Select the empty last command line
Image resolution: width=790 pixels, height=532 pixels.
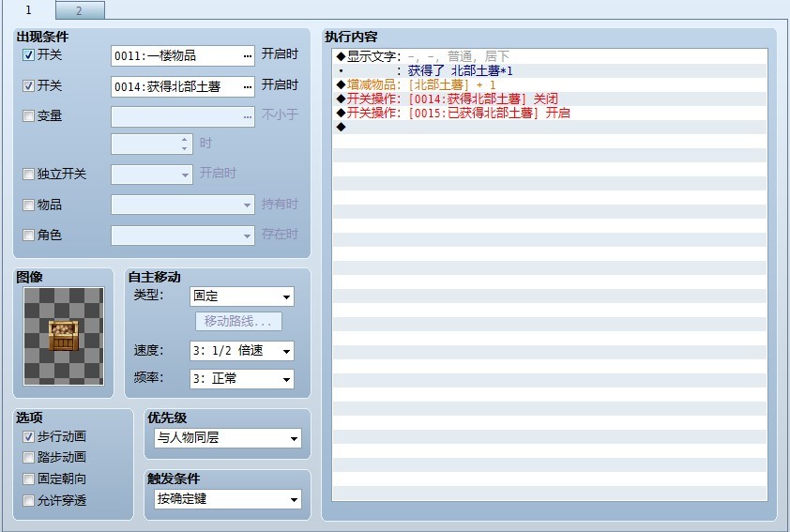pyautogui.click(x=550, y=127)
